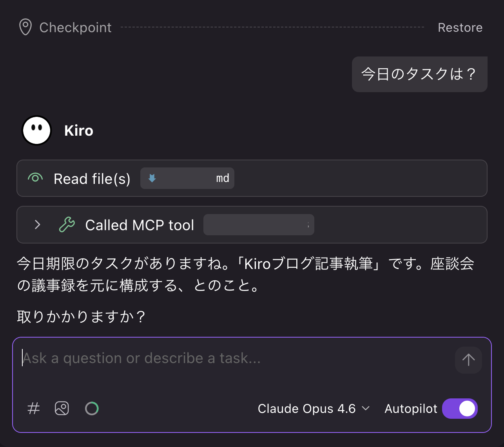Select the MCP tool name chip

259,225
